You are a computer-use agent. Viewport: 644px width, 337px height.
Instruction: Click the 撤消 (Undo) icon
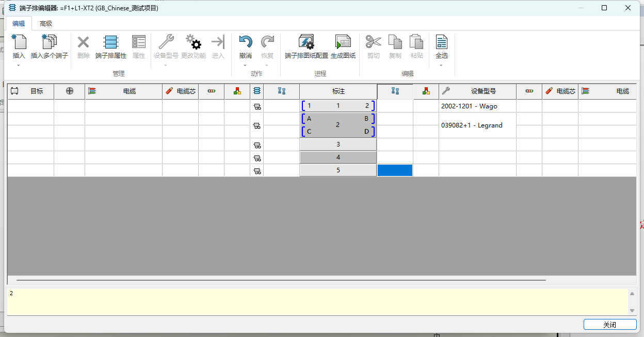pos(245,42)
